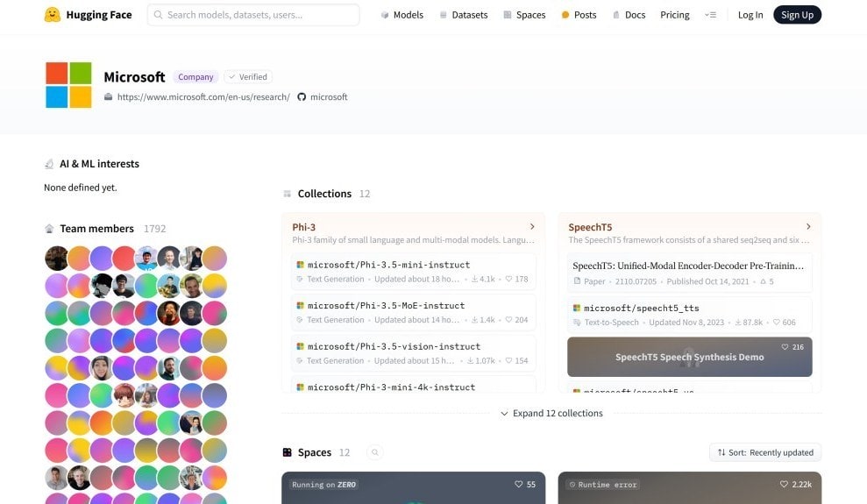
Task: Click the download icon on Phi-3.5-vision-instruct
Action: click(471, 361)
